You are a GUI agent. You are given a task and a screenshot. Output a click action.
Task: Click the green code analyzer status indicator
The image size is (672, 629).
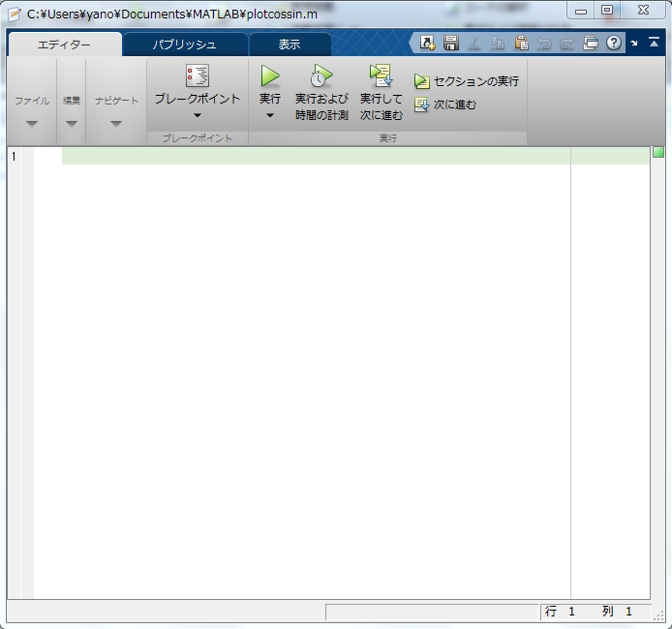(x=658, y=152)
